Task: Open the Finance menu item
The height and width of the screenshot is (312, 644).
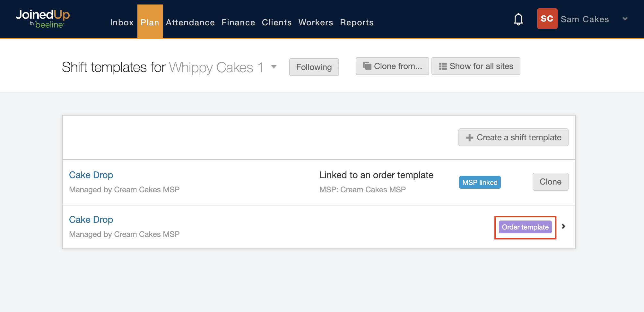Action: pos(238,22)
